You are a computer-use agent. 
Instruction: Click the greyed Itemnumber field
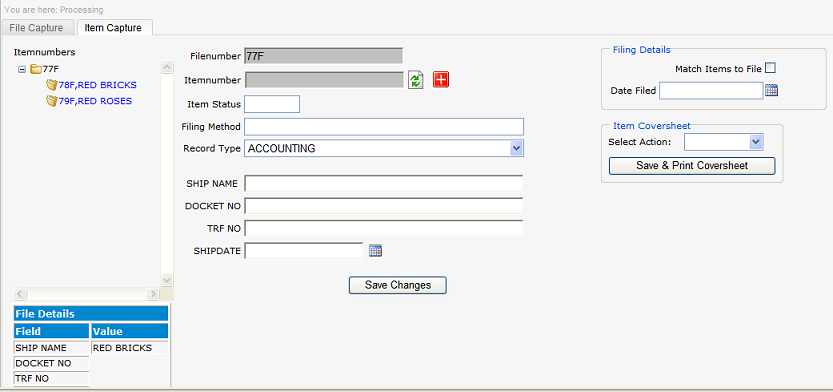coord(324,80)
